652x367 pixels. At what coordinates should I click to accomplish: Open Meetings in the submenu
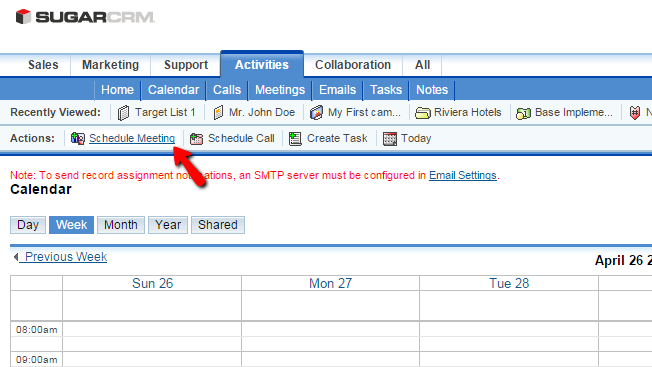point(280,90)
